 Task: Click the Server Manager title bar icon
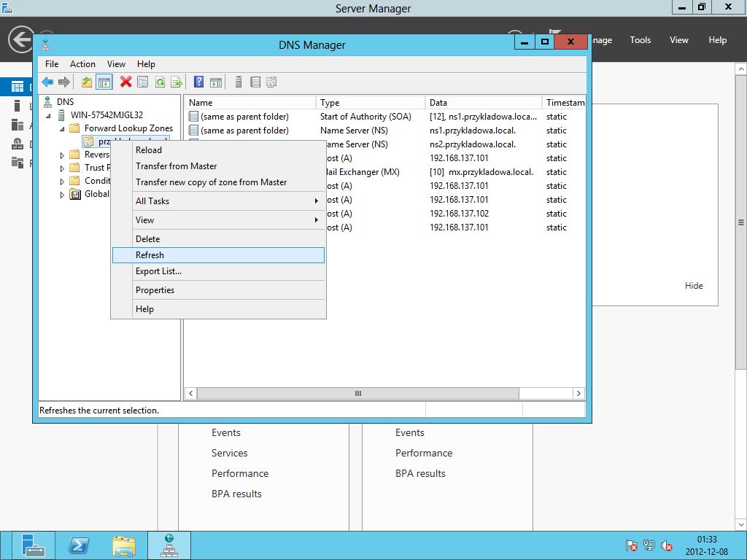pyautogui.click(x=7, y=7)
